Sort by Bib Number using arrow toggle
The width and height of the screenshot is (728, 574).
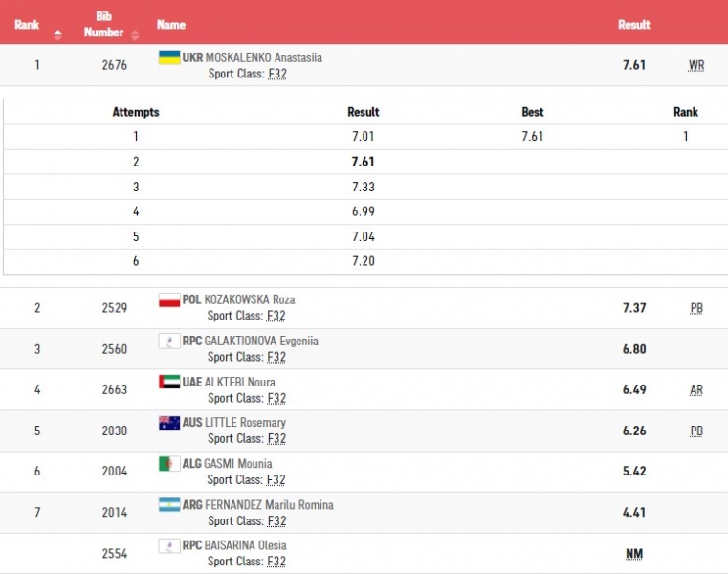pos(133,35)
